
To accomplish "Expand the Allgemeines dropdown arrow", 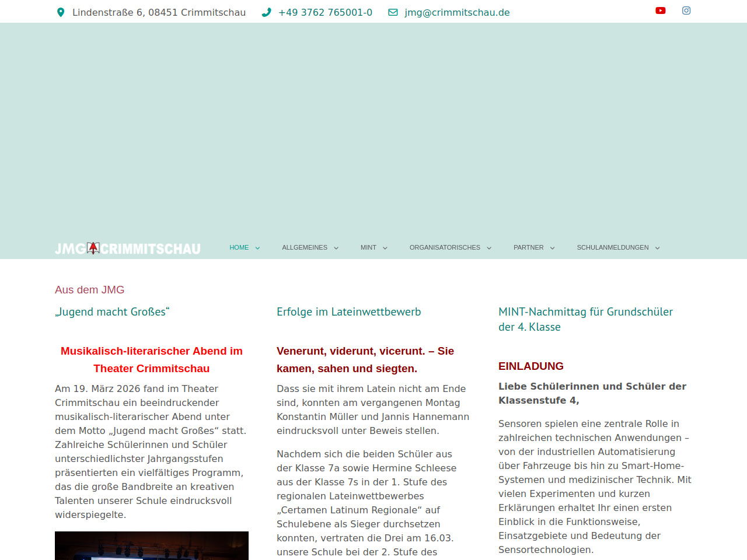I will tap(336, 248).
